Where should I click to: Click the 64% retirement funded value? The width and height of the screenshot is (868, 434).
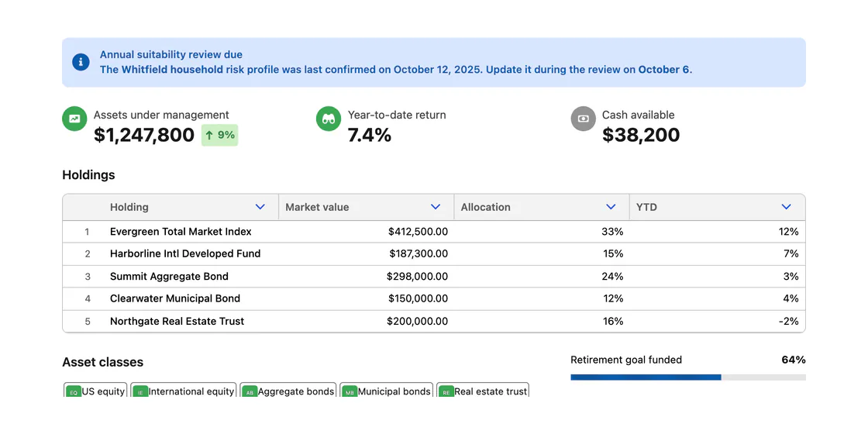(x=794, y=360)
